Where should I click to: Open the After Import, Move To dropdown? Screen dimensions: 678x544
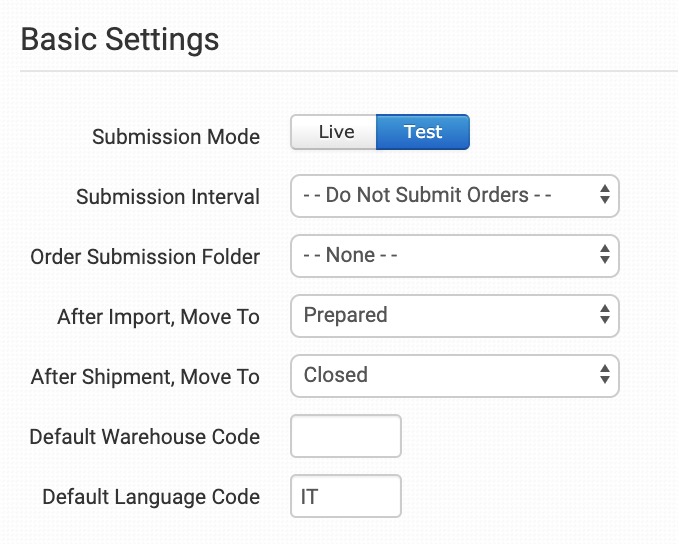click(454, 316)
